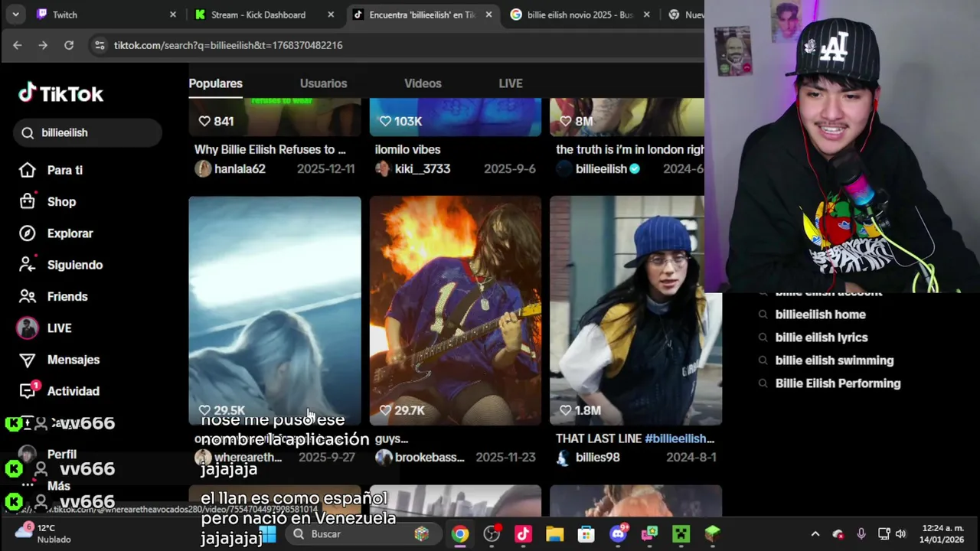Open the browser tab list dropdown
This screenshot has width=980, height=551.
coord(15,15)
